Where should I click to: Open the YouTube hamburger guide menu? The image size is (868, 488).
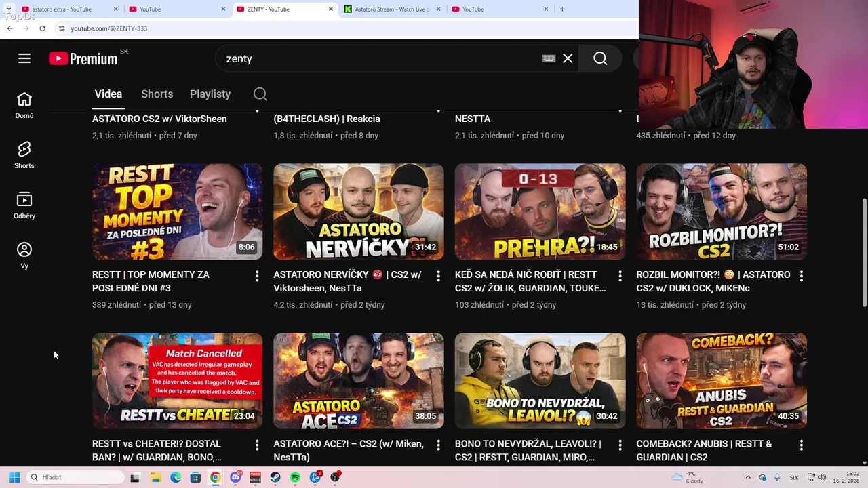pyautogui.click(x=24, y=58)
